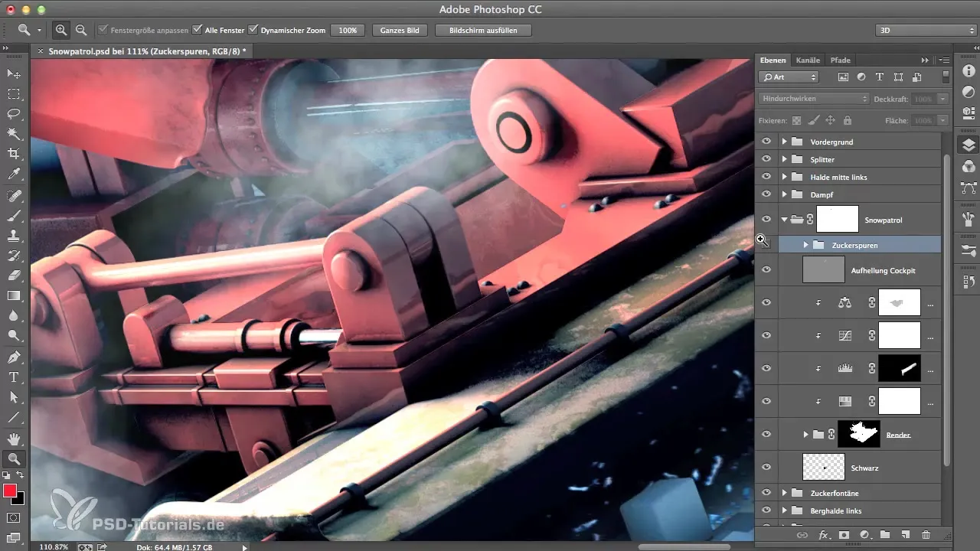Screen dimensions: 980x551
Task: Select the Clone Stamp tool
Action: [x=14, y=235]
